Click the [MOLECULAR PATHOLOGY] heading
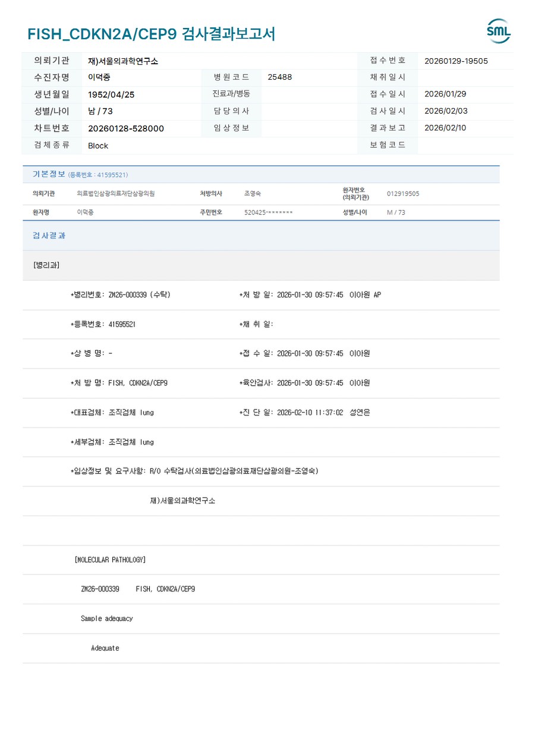Screen dimensions: 535x756 click(x=110, y=560)
